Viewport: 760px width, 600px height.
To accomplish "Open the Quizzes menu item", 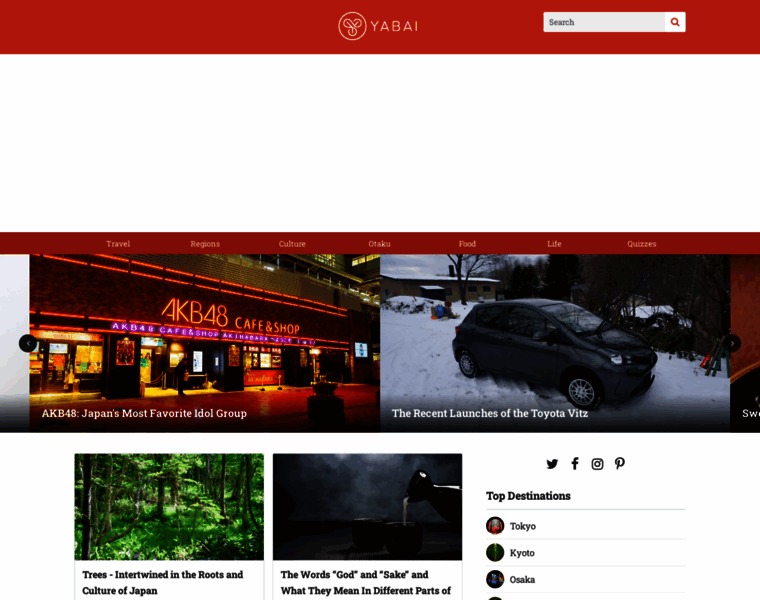I will (642, 244).
